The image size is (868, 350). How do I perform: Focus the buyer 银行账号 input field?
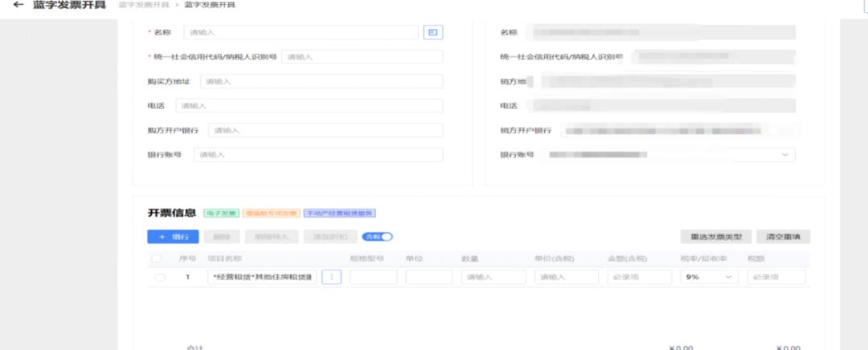click(x=318, y=155)
